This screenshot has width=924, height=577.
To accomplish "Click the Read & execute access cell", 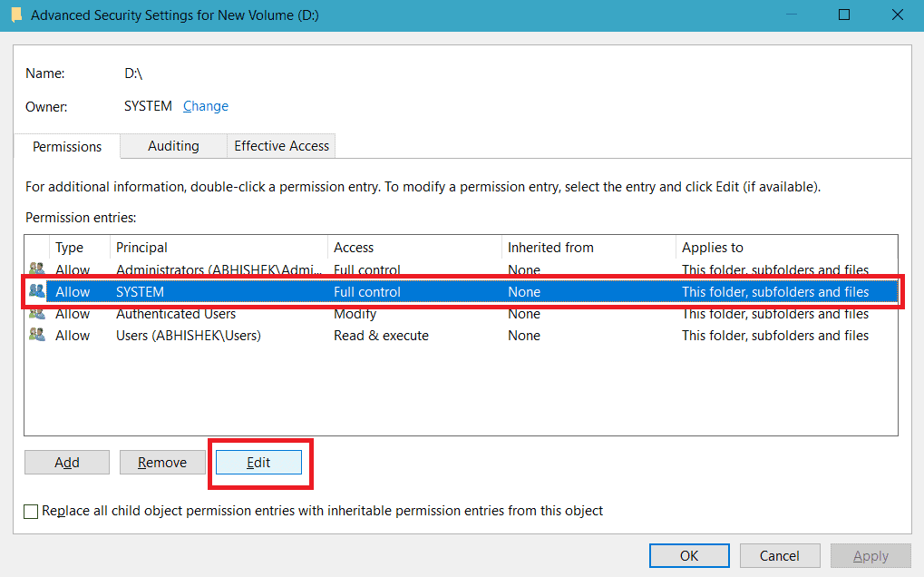I will point(381,336).
